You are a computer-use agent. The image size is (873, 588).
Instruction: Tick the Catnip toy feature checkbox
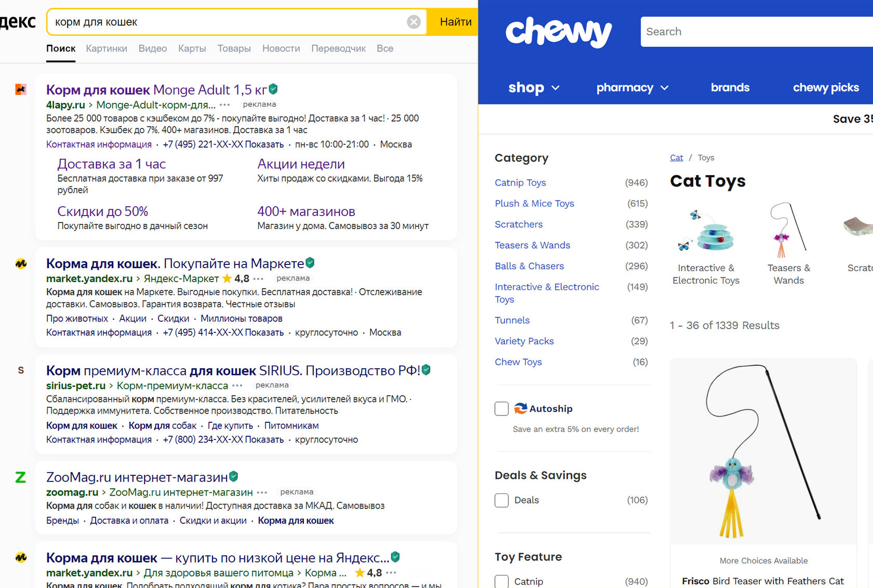(501, 581)
